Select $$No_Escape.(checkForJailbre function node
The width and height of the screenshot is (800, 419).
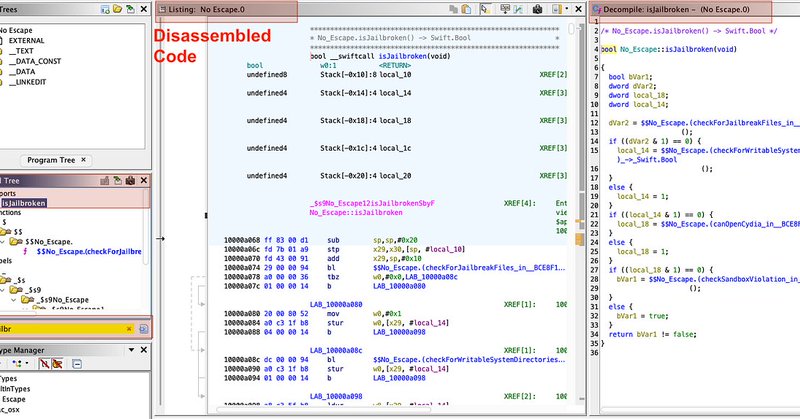pyautogui.click(x=89, y=252)
